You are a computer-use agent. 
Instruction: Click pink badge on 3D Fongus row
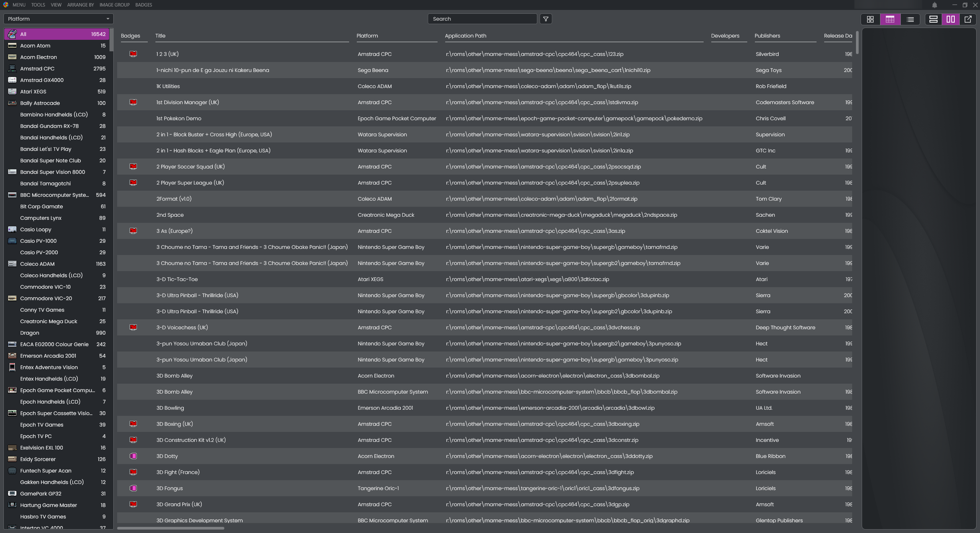point(133,488)
